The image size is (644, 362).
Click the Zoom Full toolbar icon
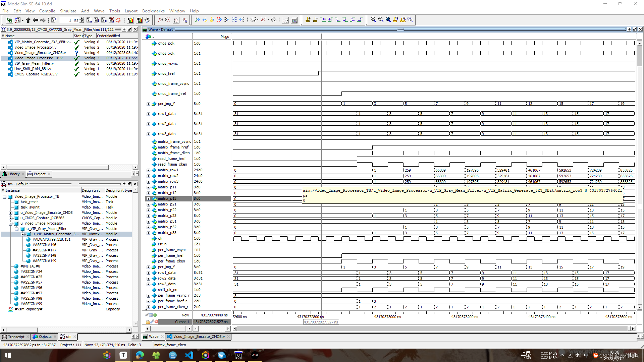(x=388, y=20)
